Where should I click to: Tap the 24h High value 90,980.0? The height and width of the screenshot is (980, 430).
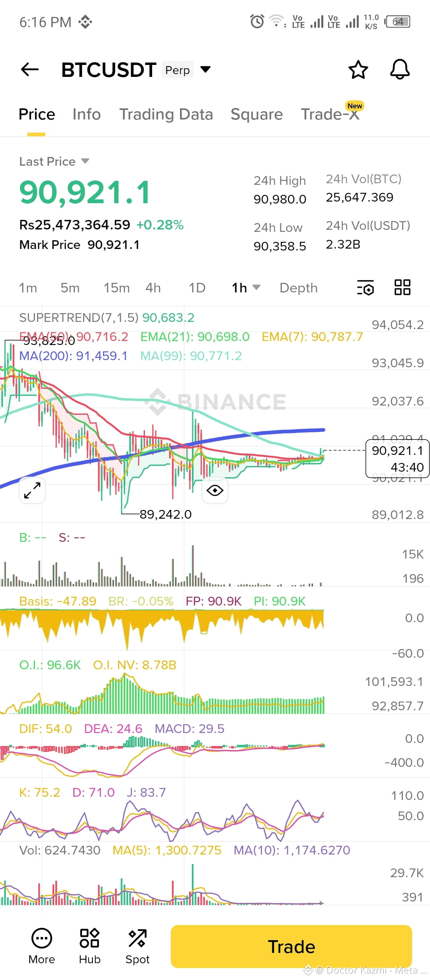pos(280,199)
